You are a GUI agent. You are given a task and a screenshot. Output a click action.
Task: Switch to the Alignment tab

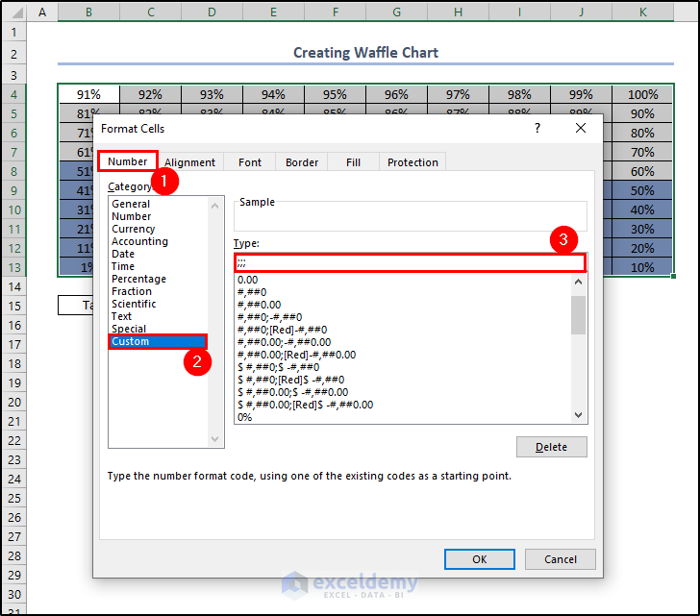189,162
